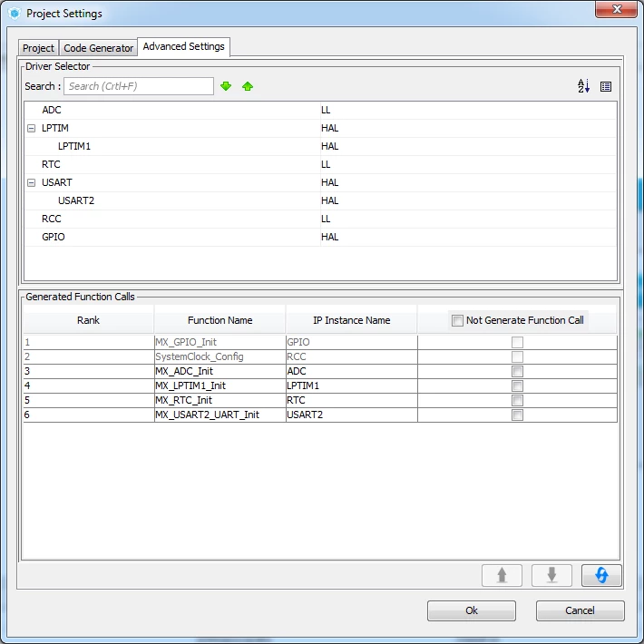This screenshot has width=644, height=644.
Task: Open the GPIO driver HAL dropdown cell
Action: pos(468,237)
